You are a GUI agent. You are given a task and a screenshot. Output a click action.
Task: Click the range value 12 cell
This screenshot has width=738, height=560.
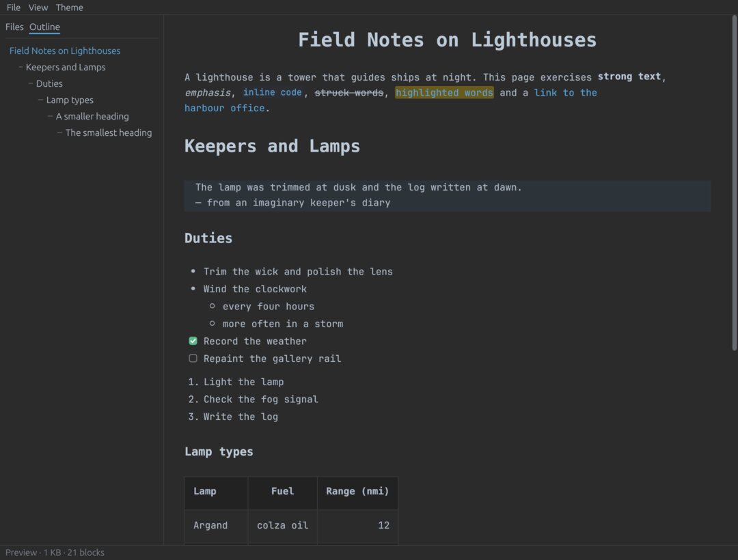tap(357, 527)
